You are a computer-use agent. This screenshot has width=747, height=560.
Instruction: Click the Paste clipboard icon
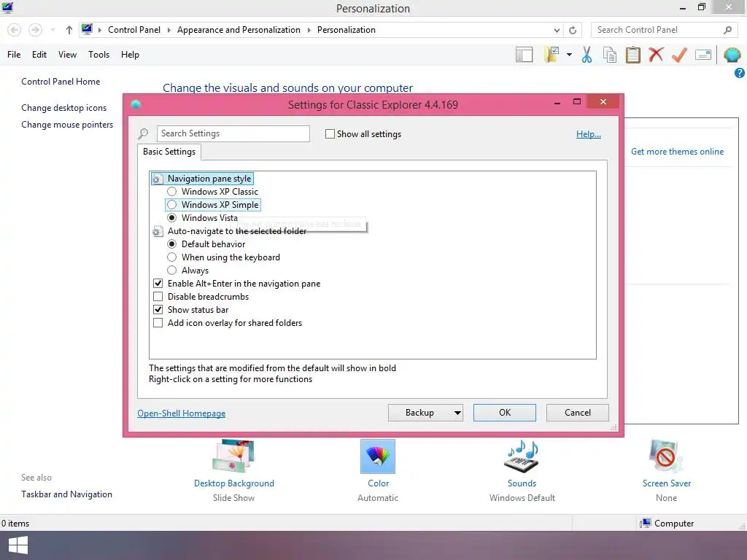point(632,55)
